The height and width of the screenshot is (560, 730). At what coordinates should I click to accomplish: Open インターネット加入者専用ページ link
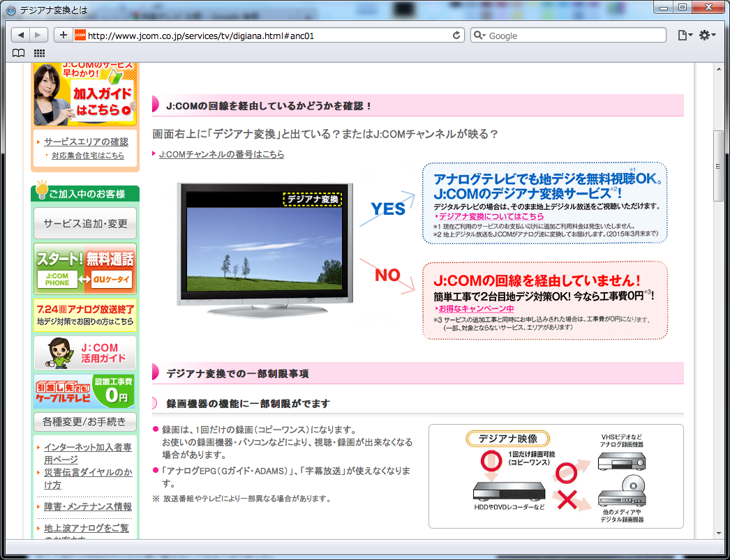[88, 453]
